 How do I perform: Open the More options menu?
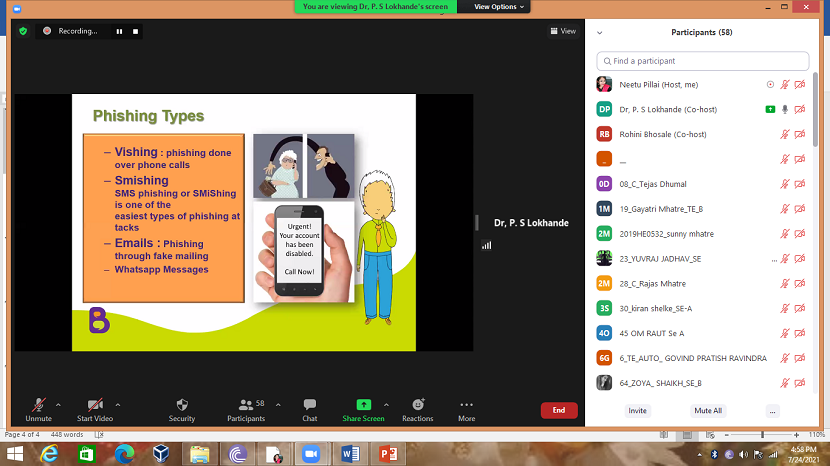point(466,410)
